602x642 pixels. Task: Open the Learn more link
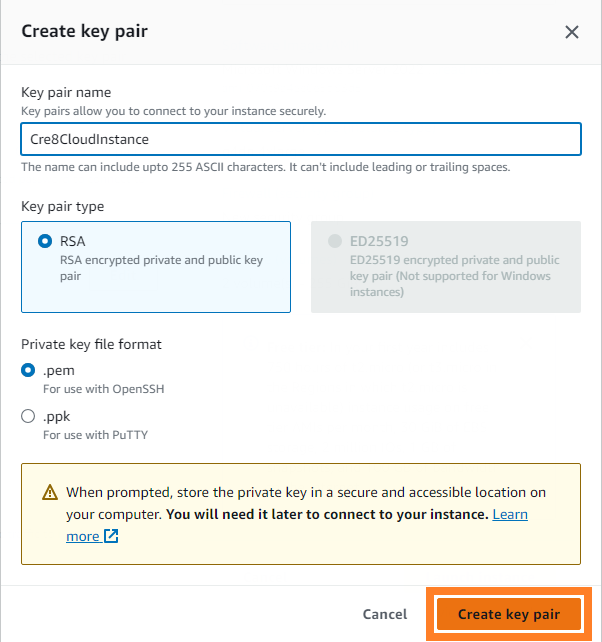click(x=509, y=514)
